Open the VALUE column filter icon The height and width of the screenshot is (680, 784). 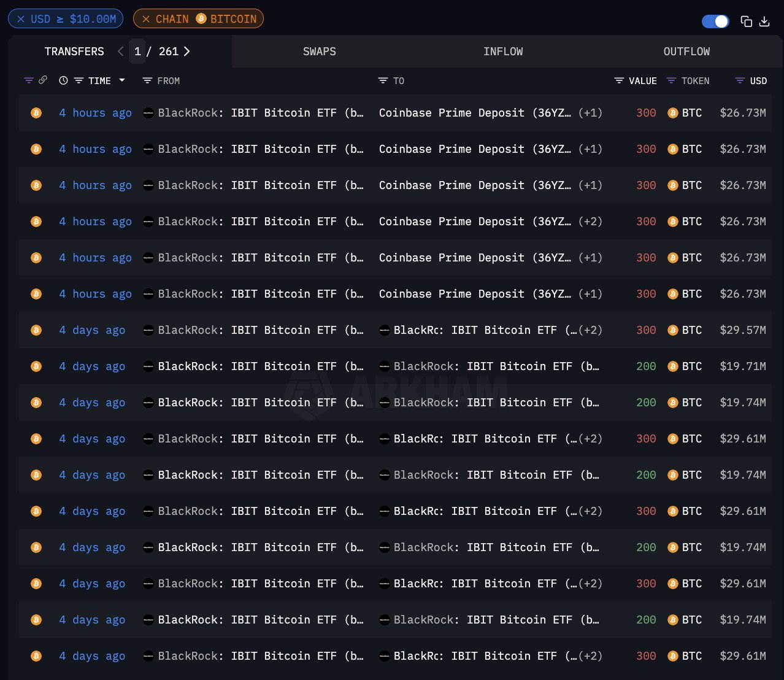[619, 80]
